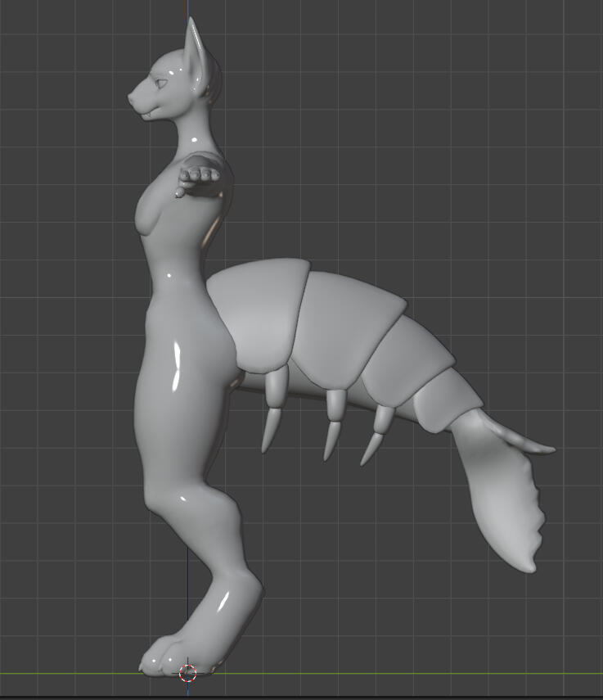The image size is (603, 700).
Task: Select the first spike leg under the shell
Action: click(x=272, y=409)
